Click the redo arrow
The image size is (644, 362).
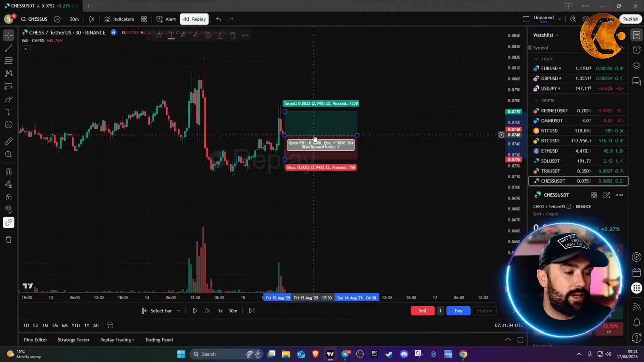pos(231,19)
